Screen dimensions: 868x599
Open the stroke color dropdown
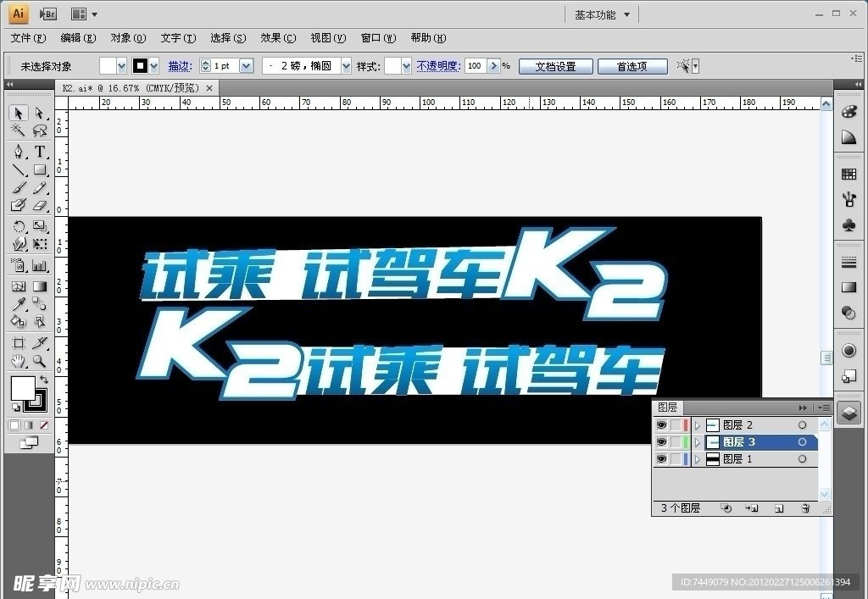click(x=154, y=66)
